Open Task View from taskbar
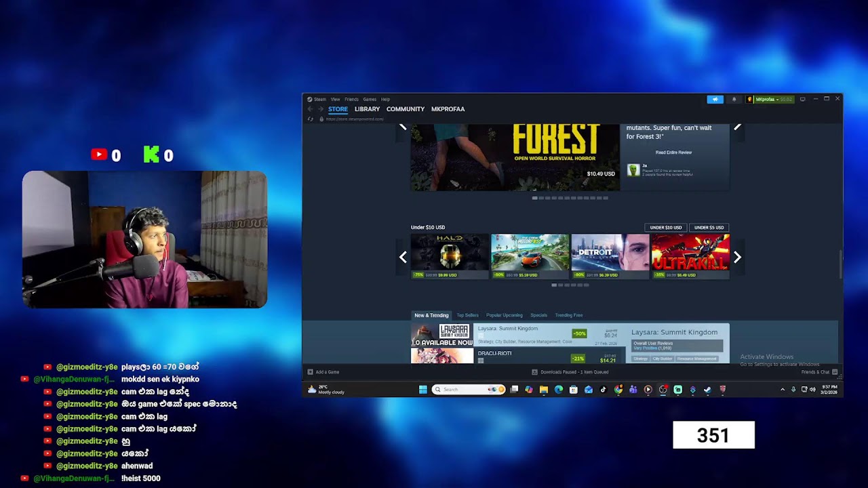This screenshot has height=488, width=868. pos(515,390)
